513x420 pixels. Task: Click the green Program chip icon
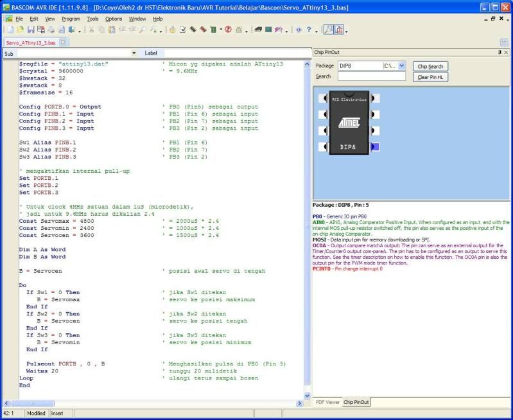click(x=213, y=30)
